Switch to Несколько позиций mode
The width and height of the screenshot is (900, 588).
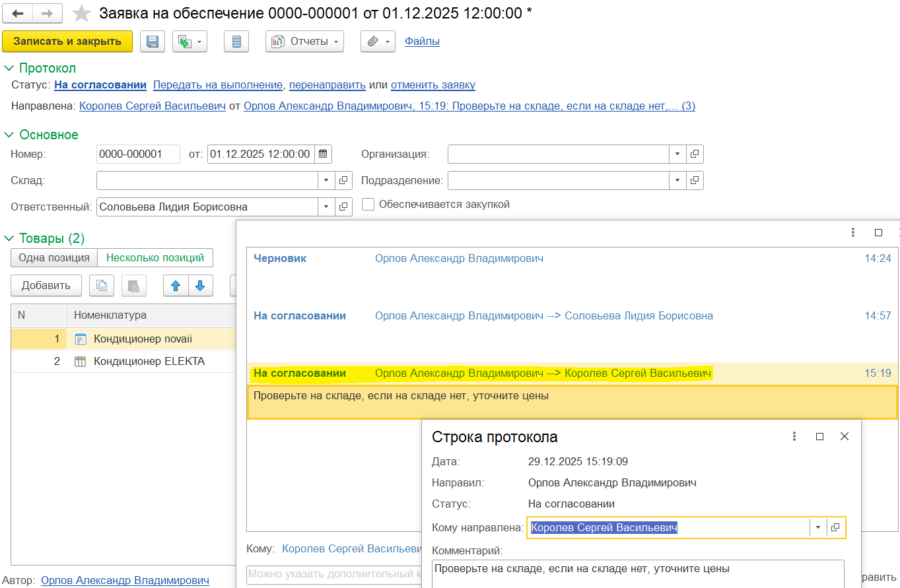155,258
